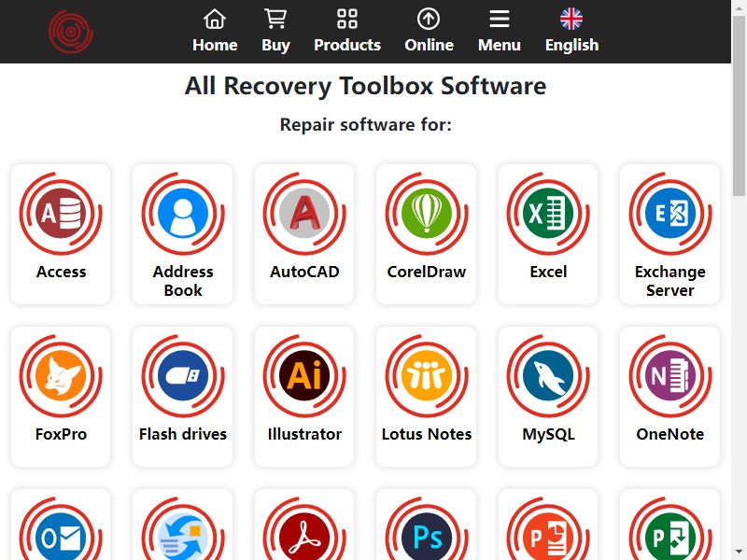Open the Home page icon
This screenshot has width=747, height=560.
215,19
